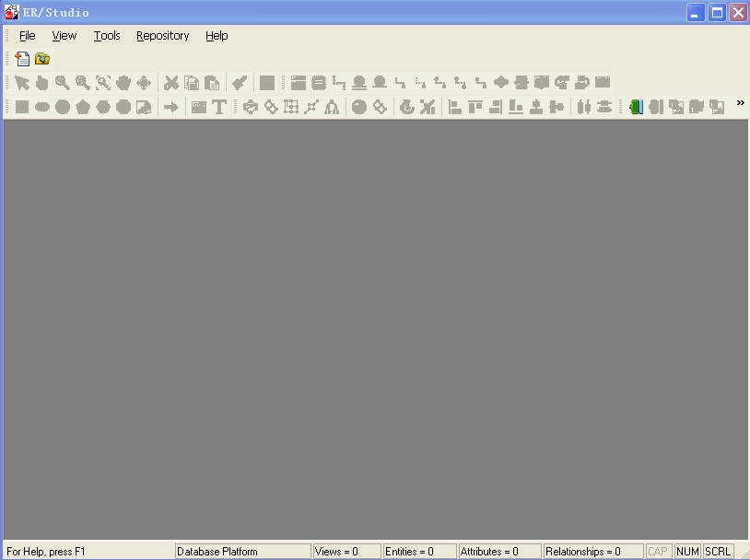Click the Paste clipboard icon
750x560 pixels.
(211, 83)
